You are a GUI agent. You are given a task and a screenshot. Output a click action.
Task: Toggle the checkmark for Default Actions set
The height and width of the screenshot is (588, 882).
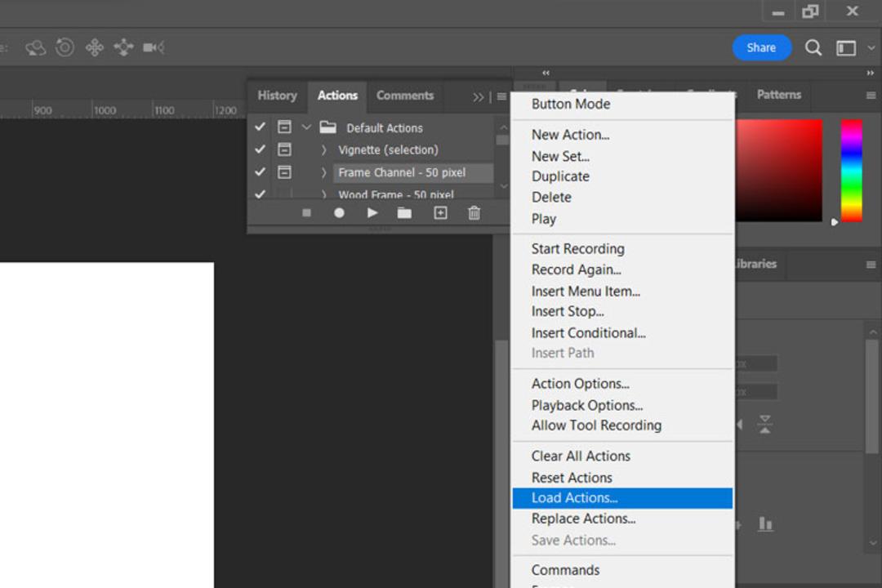pos(260,127)
